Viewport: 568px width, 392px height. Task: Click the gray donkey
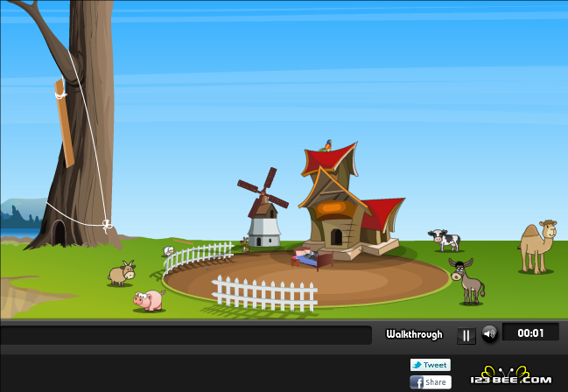[x=467, y=281]
